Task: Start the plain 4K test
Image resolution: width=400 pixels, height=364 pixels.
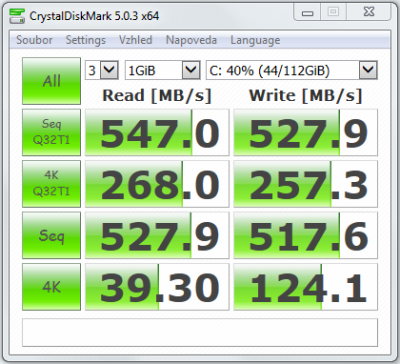Action: 51,287
